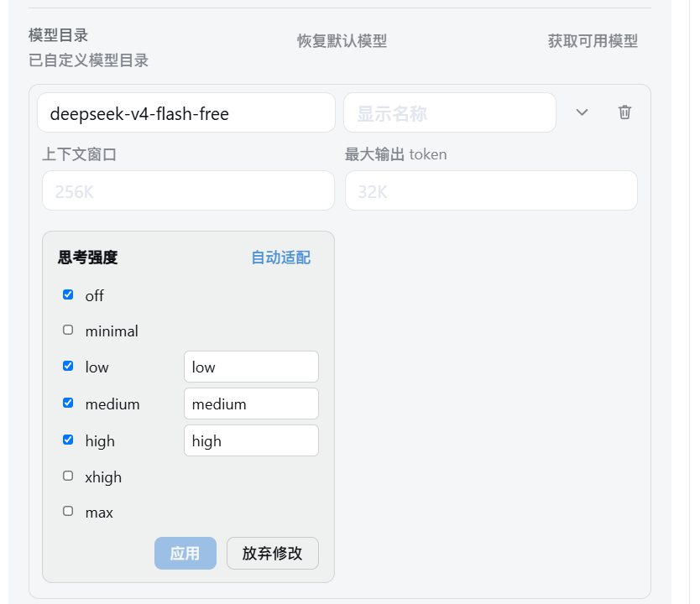The height and width of the screenshot is (604, 700).
Task: Enable the max thinking level
Action: (x=68, y=511)
